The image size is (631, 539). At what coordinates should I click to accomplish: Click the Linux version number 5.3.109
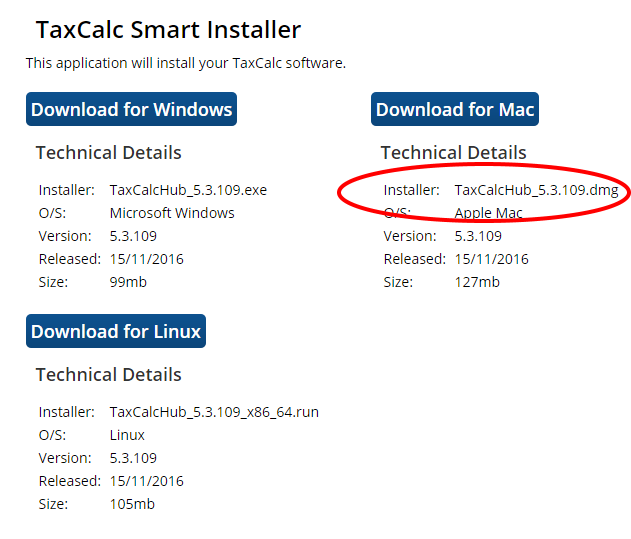click(x=133, y=458)
